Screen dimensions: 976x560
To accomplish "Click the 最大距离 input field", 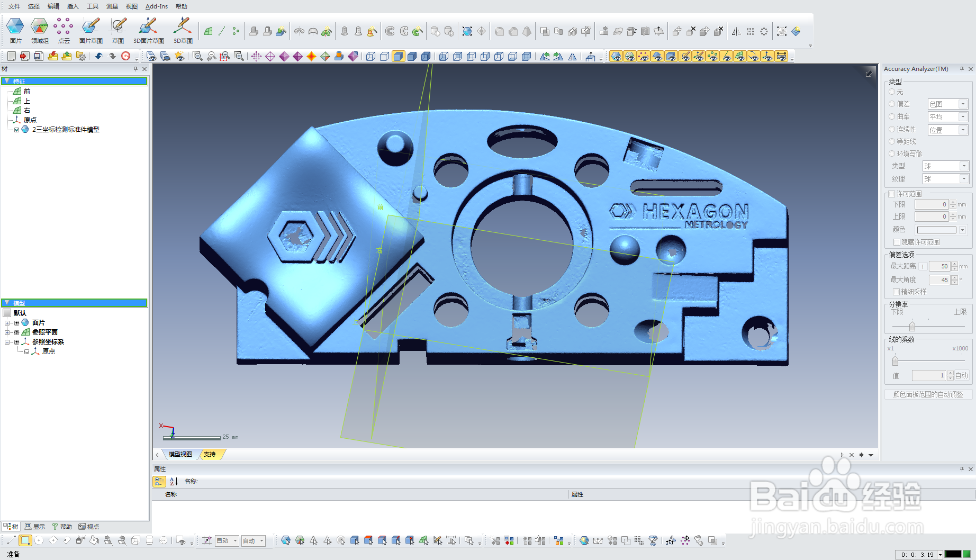I will (x=939, y=266).
